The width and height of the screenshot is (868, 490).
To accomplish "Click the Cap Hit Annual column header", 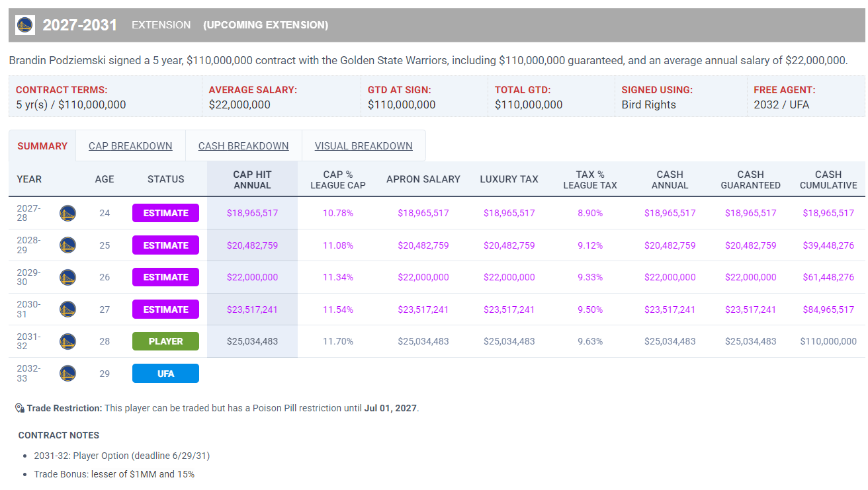I will click(252, 179).
